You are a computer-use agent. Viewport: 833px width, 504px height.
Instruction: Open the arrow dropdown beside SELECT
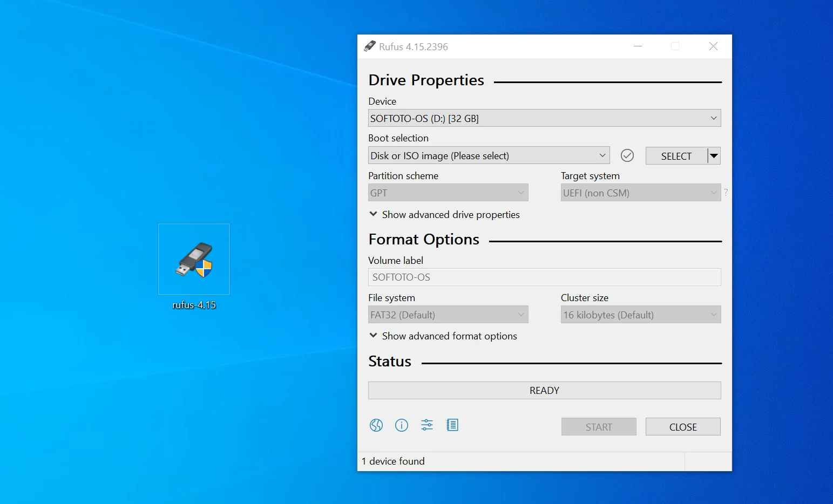pyautogui.click(x=714, y=156)
